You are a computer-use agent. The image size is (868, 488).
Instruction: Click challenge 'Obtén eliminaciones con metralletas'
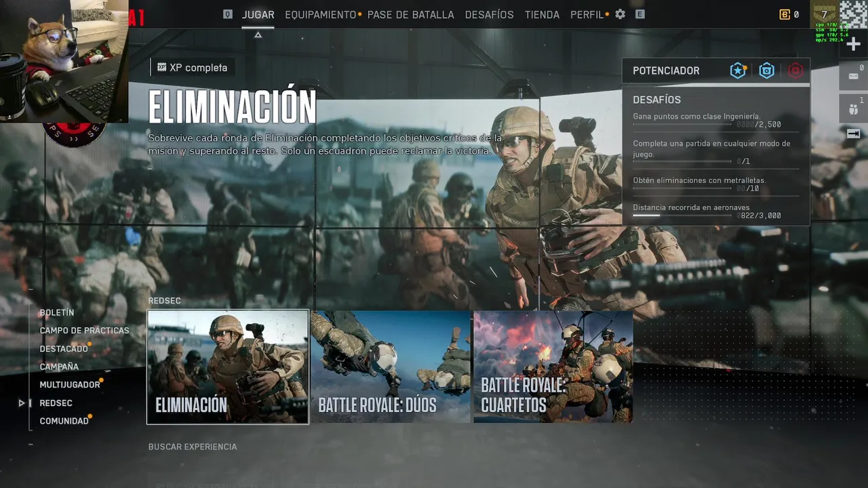[699, 180]
